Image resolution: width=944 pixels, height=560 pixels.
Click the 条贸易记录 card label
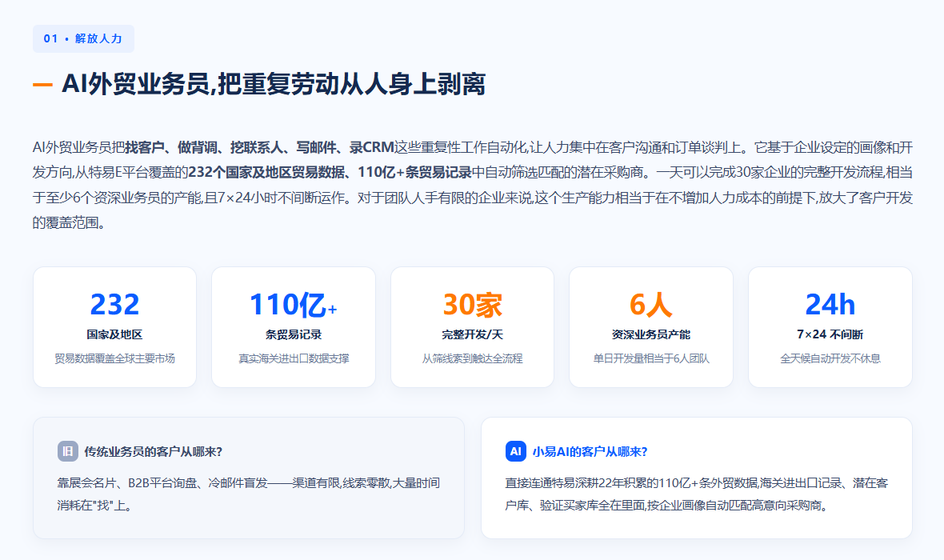[293, 334]
